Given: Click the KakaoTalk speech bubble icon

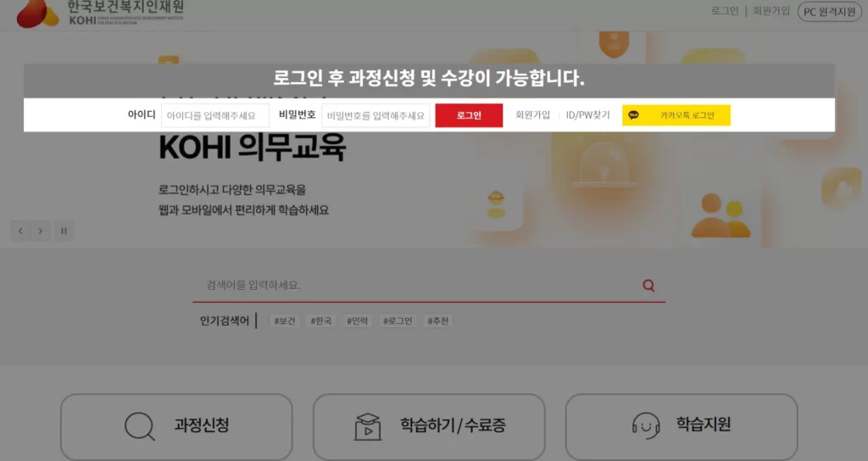Looking at the screenshot, I should (633, 115).
